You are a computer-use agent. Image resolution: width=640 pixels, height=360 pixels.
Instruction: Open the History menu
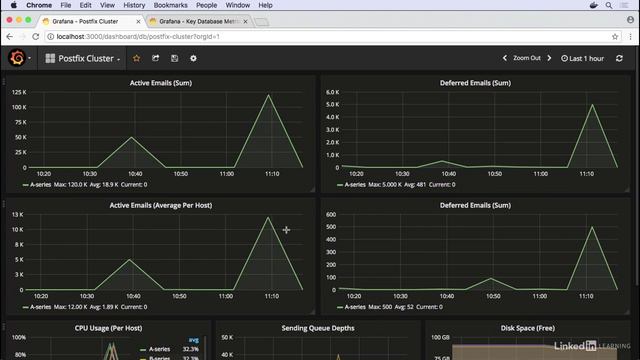134,5
